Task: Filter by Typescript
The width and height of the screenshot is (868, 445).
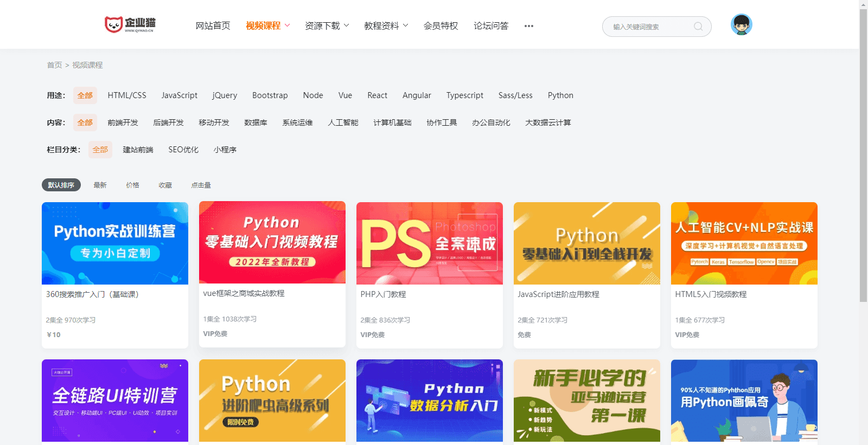Action: [x=465, y=95]
